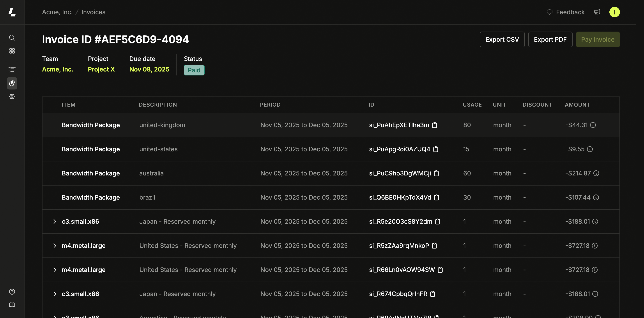
Task: Open the documentation book icon
Action: (12, 305)
